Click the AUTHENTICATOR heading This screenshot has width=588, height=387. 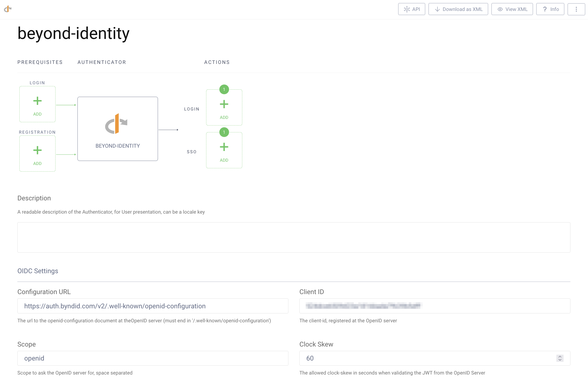coord(102,62)
